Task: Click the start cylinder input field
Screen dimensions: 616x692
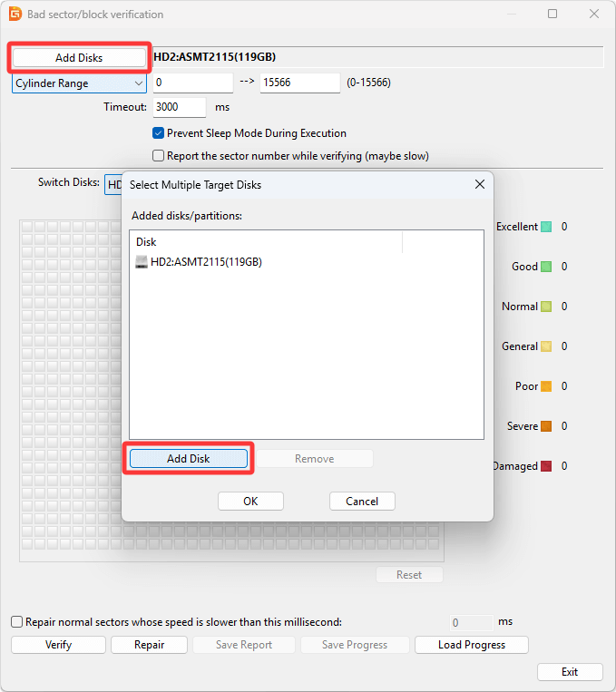Action: 192,83
